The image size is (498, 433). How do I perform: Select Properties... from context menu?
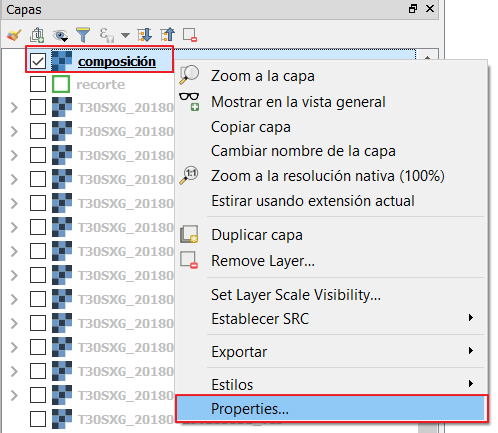(x=331, y=409)
